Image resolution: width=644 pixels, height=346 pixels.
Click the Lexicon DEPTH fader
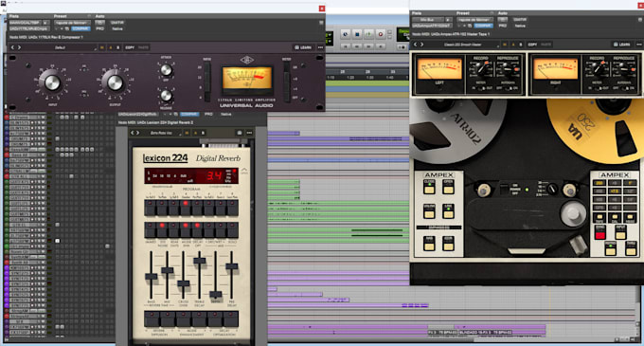click(216, 294)
